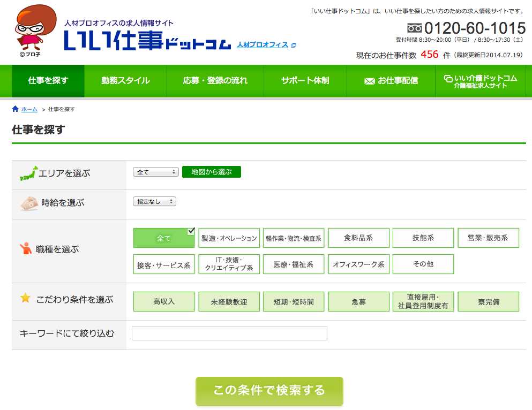Select the 高収入 condition option
This screenshot has width=532, height=410.
click(164, 301)
